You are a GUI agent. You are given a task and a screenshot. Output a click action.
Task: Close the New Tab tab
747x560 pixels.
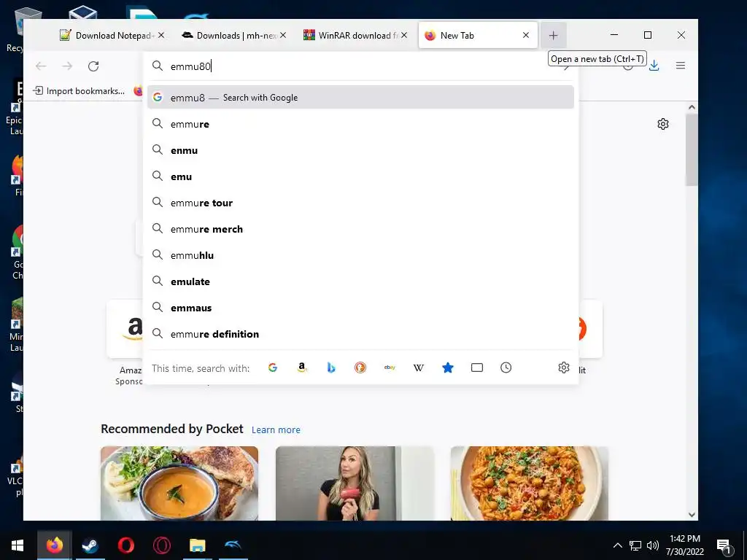(x=526, y=35)
